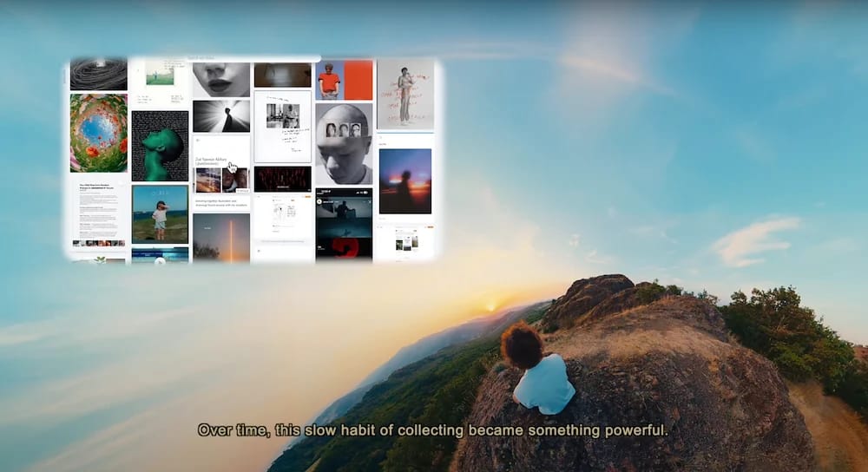Open the dark swirling spiral image
The width and height of the screenshot is (868, 472).
click(x=98, y=75)
